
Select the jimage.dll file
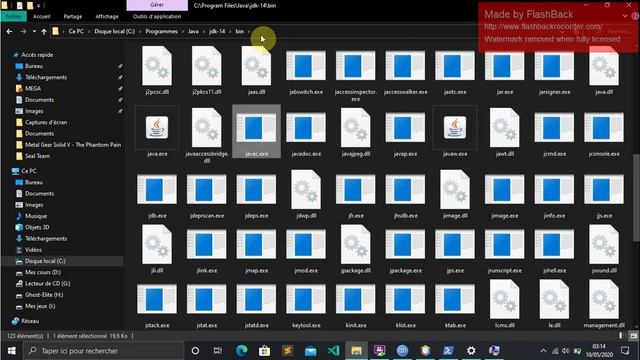(x=455, y=194)
